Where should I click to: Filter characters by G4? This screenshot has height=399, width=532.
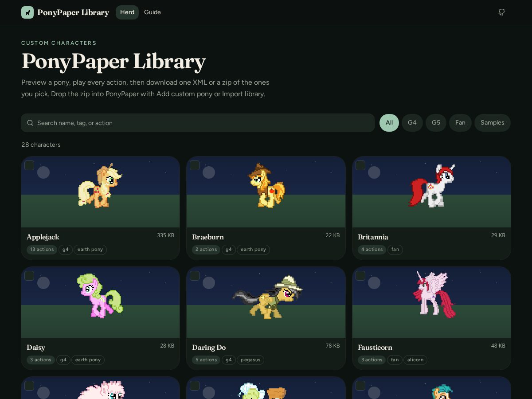412,123
